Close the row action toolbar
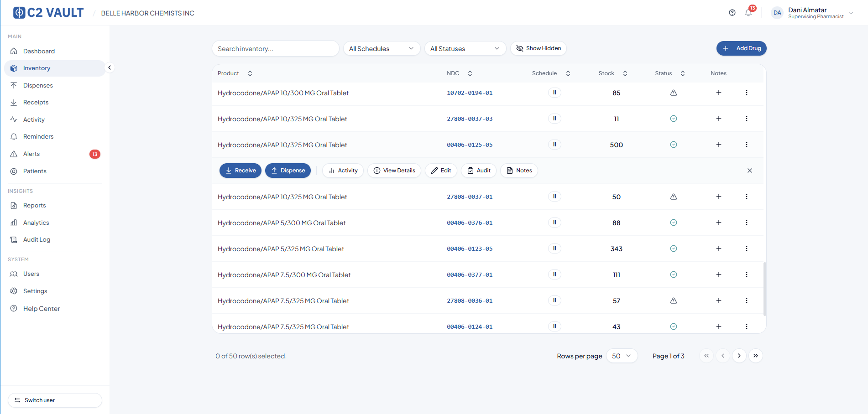Screen dimensions: 868x414 [749, 171]
